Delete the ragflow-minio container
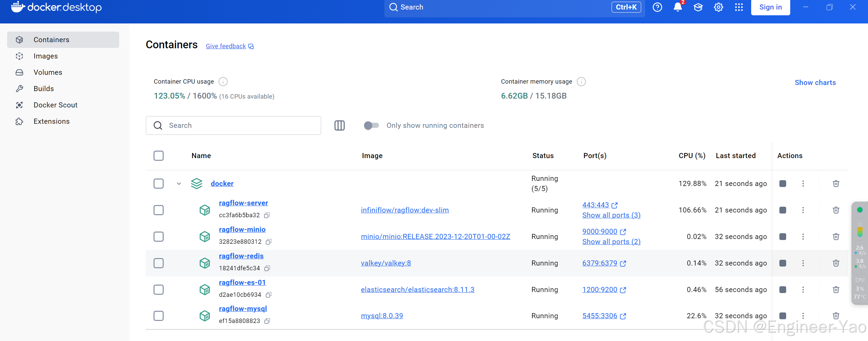Image resolution: width=868 pixels, height=341 pixels. [836, 237]
